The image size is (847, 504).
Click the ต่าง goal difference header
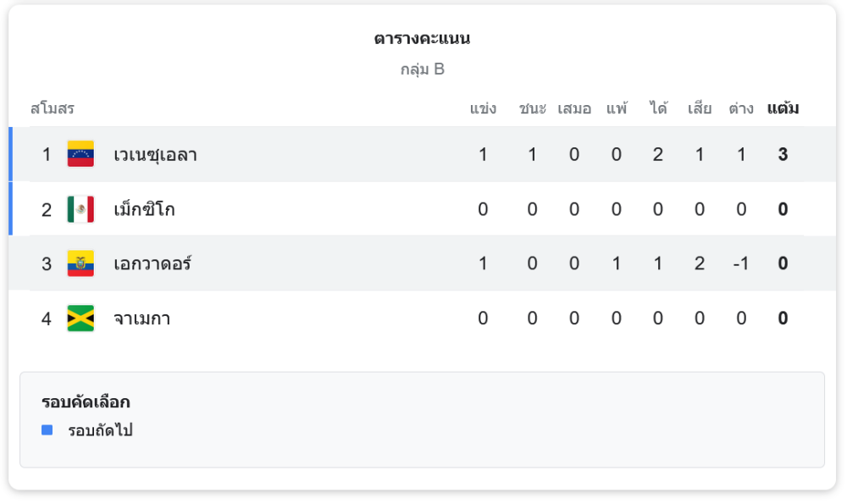tap(741, 108)
